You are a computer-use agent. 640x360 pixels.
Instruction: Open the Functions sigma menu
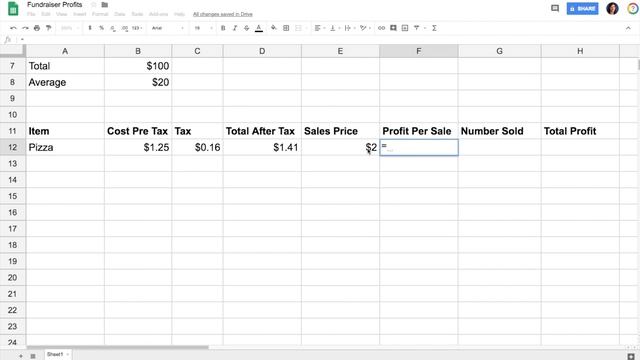click(434, 28)
